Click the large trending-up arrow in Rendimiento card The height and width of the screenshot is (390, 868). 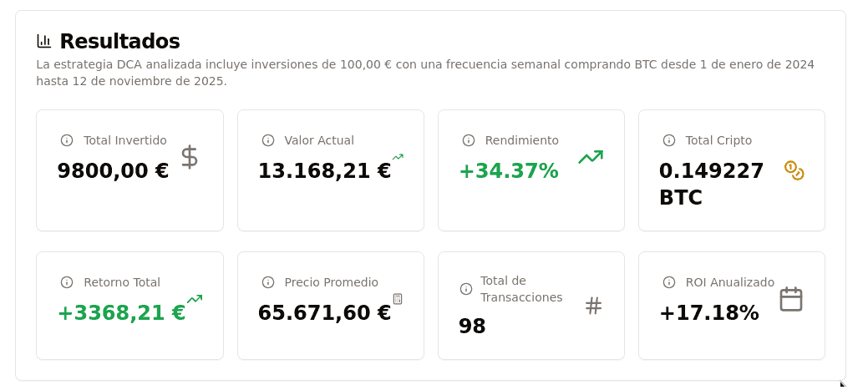point(591,157)
